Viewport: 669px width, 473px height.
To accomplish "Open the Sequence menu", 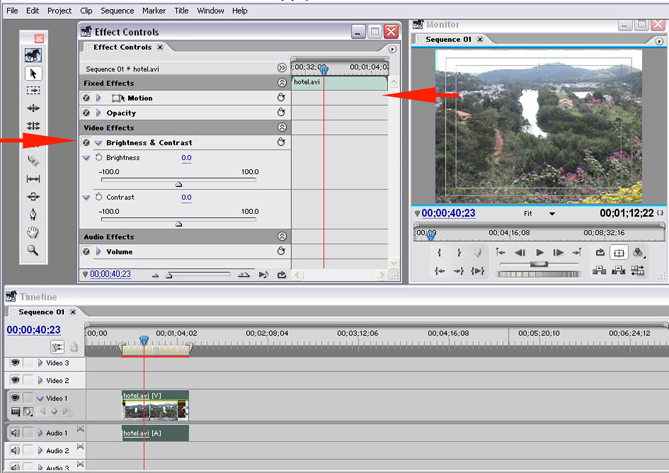I will pos(117,11).
